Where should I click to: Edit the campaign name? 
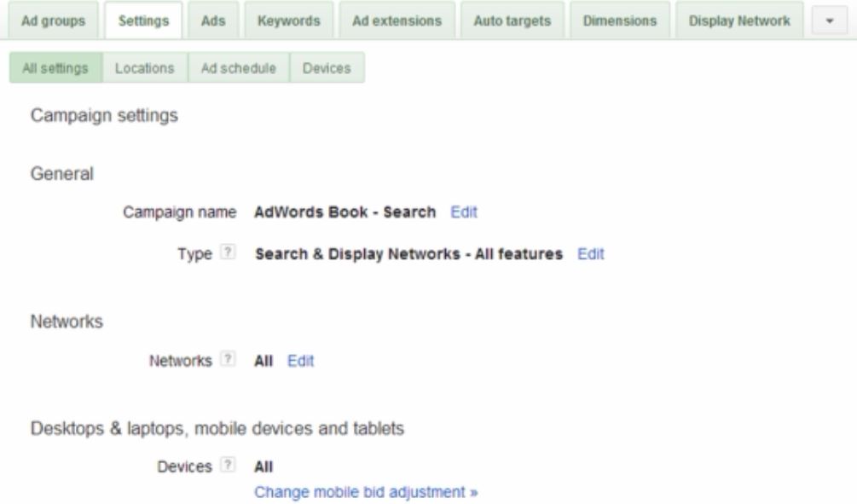click(464, 212)
